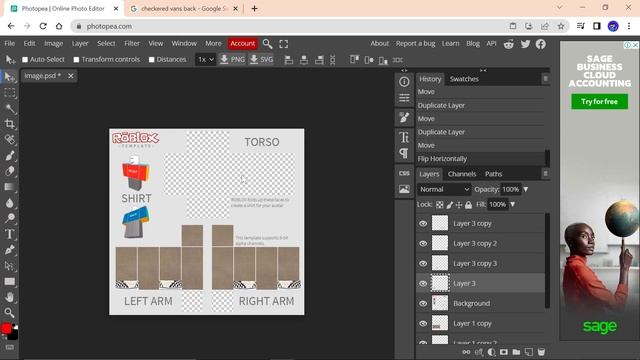Open the Properties sliders panel icon
640x360 pixels.
[x=404, y=98]
